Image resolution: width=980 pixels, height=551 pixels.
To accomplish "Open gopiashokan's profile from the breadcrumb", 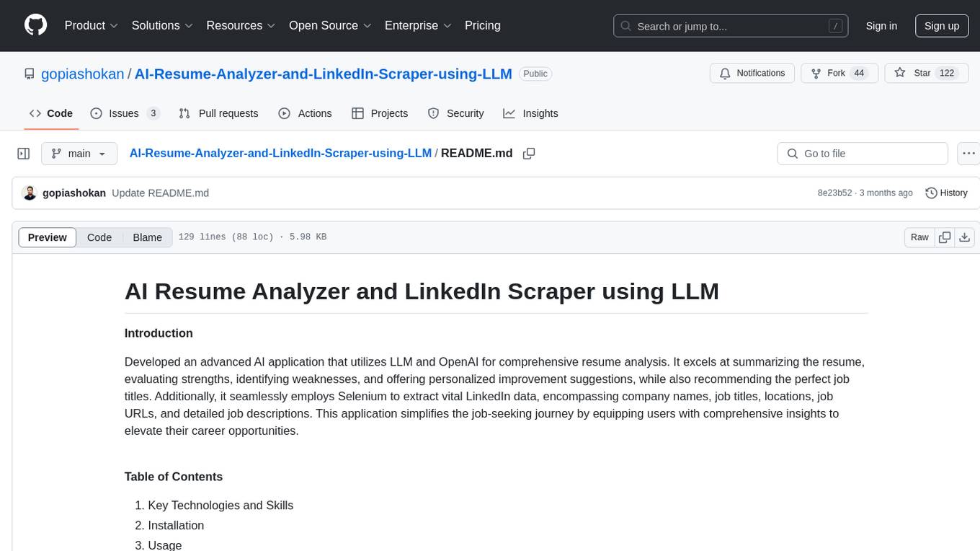I will 83,74.
